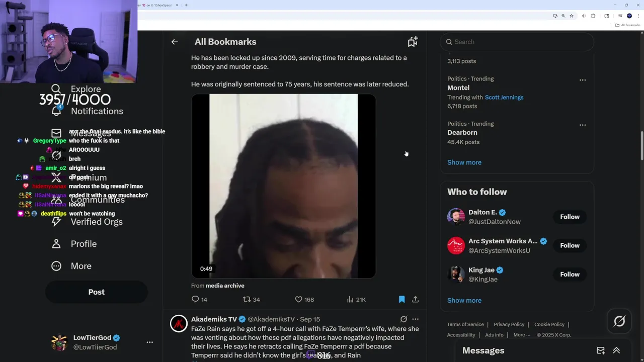
Task: Open the Grok icon on the Akademiks TV post
Action: tap(404, 319)
